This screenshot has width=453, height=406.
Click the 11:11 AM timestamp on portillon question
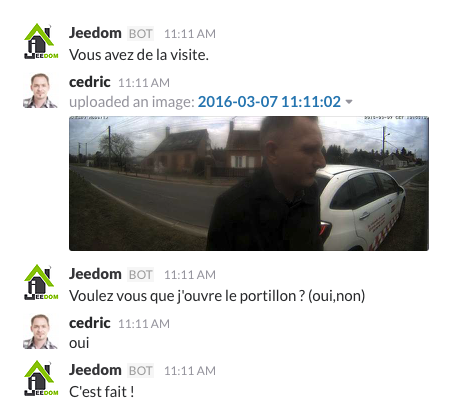[x=190, y=275]
